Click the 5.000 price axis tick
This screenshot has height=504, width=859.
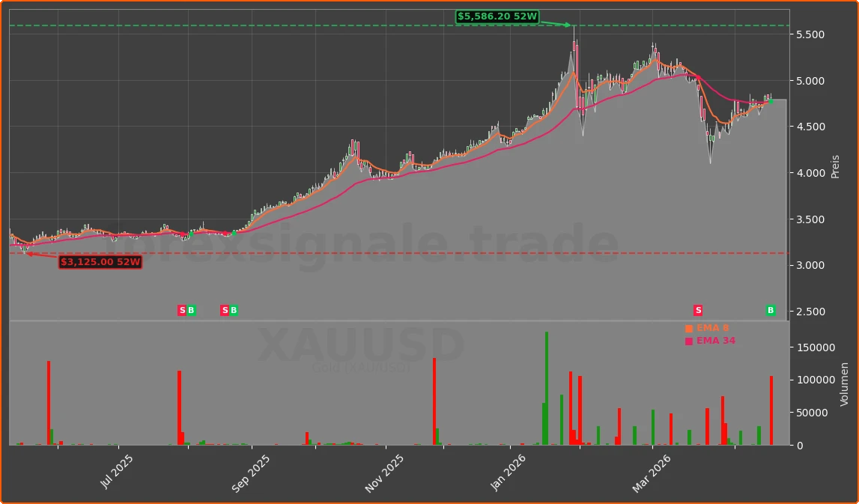click(x=810, y=81)
